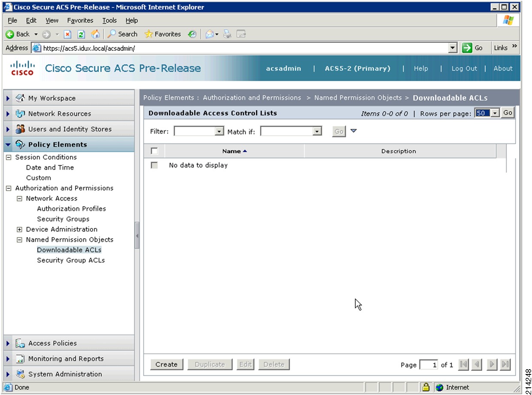The height and width of the screenshot is (395, 532).
Task: Open the Match if dropdown
Action: 291,132
